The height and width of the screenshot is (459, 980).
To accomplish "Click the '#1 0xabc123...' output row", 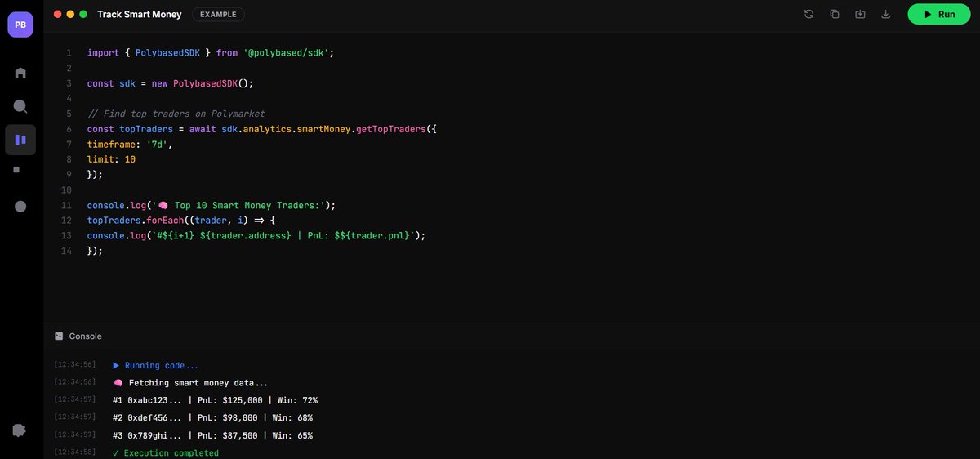I will tap(215, 400).
